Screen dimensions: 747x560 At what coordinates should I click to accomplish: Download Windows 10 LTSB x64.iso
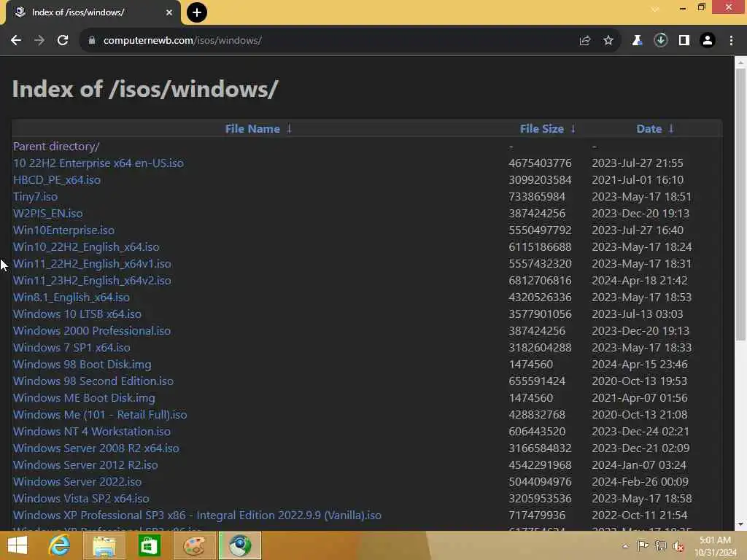pyautogui.click(x=77, y=314)
